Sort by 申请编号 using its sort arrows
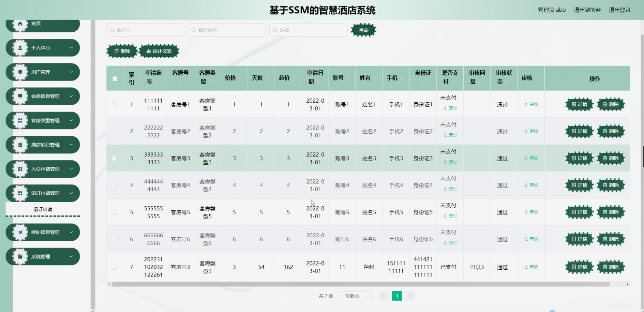This screenshot has height=312, width=644. 157,82
